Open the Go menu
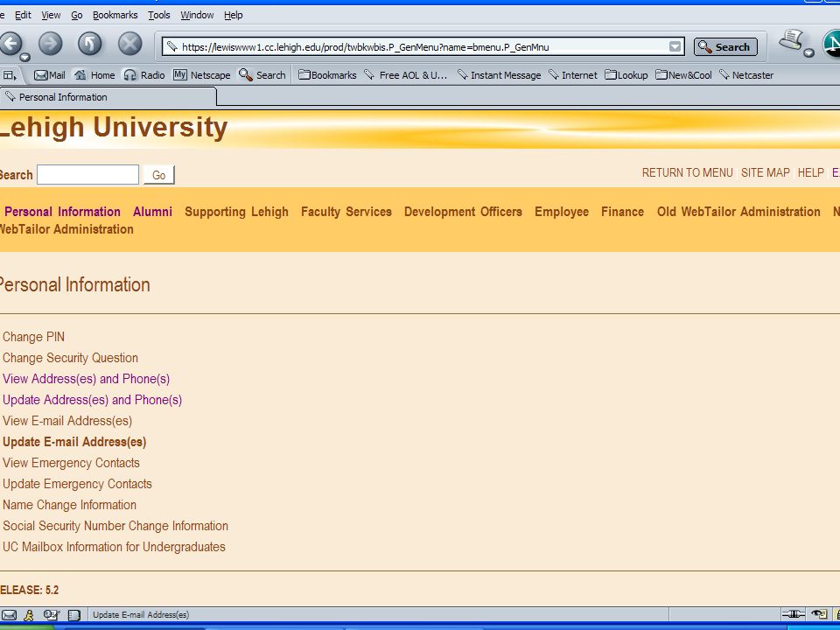 (x=77, y=15)
